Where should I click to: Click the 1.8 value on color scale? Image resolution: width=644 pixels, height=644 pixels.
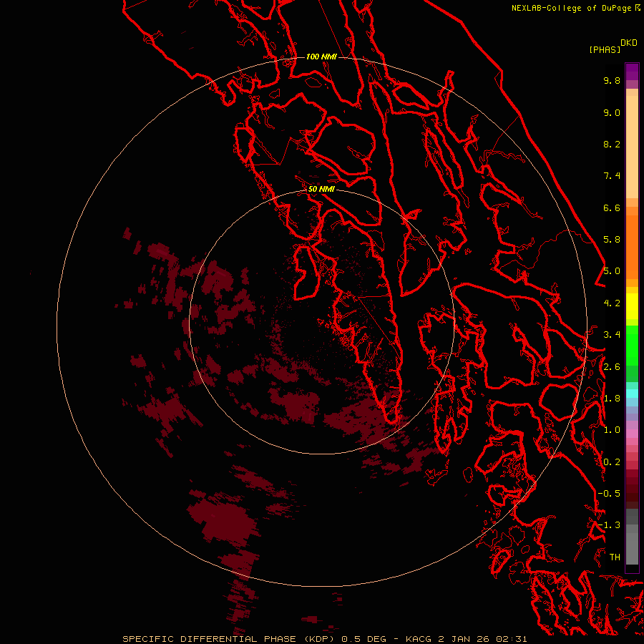[612, 399]
